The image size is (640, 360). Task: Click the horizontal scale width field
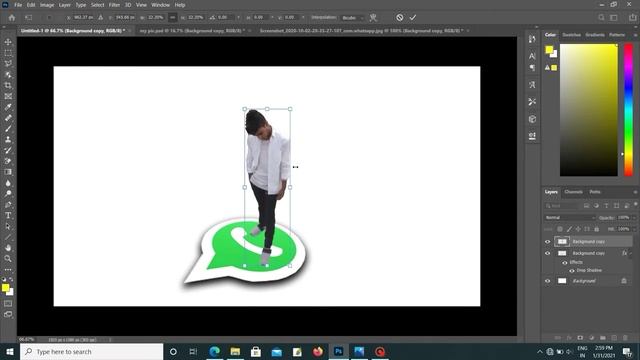point(156,18)
